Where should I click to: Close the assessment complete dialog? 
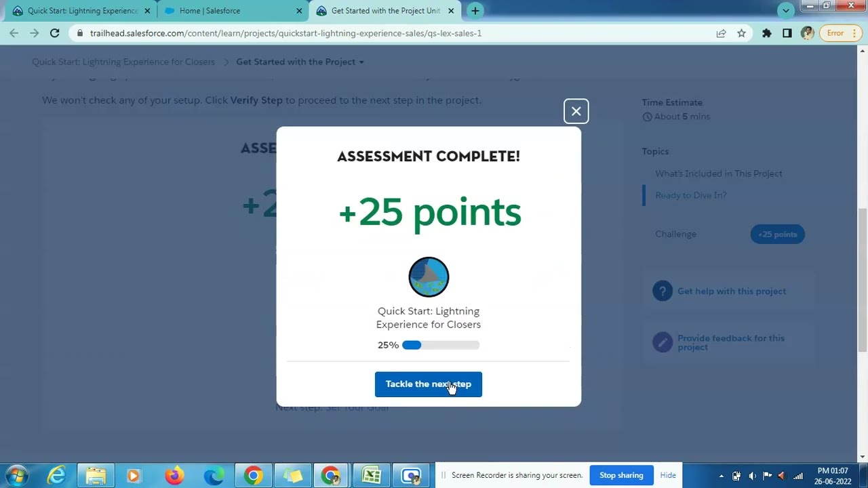point(576,111)
